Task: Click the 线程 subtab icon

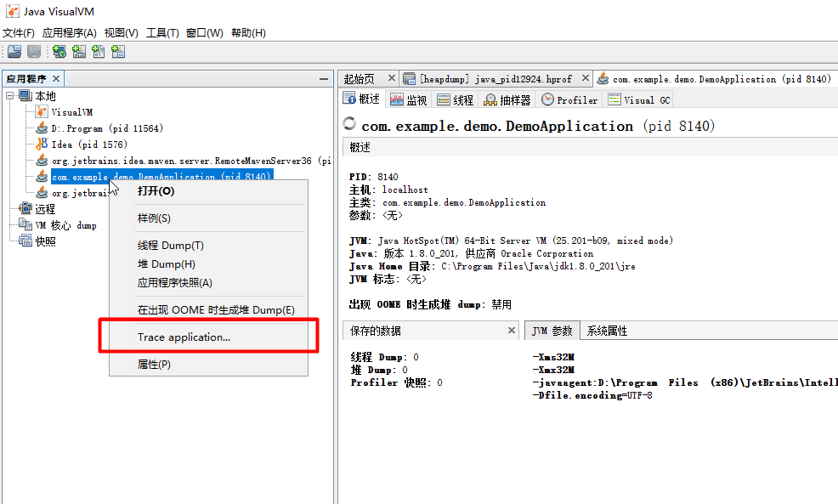Action: coord(444,99)
